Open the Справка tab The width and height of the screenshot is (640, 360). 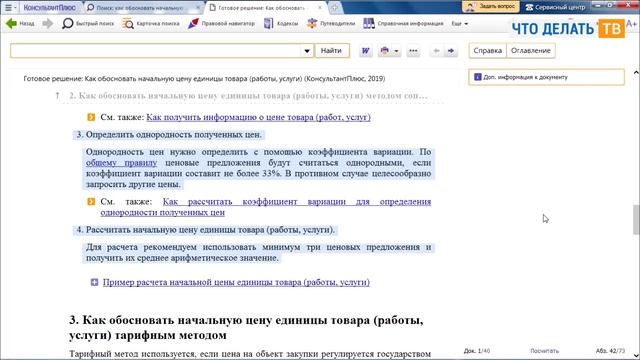click(x=487, y=51)
